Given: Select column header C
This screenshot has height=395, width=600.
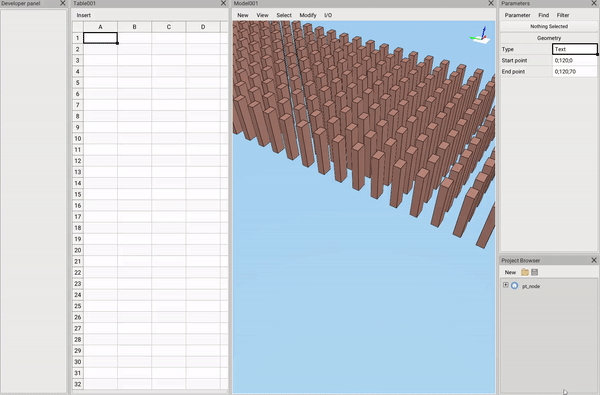Looking at the screenshot, I should (x=168, y=27).
